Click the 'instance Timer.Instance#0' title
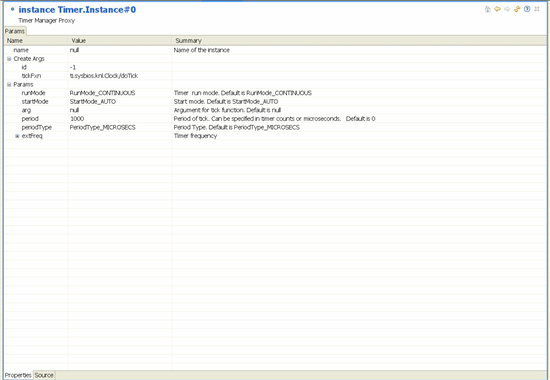 point(77,9)
